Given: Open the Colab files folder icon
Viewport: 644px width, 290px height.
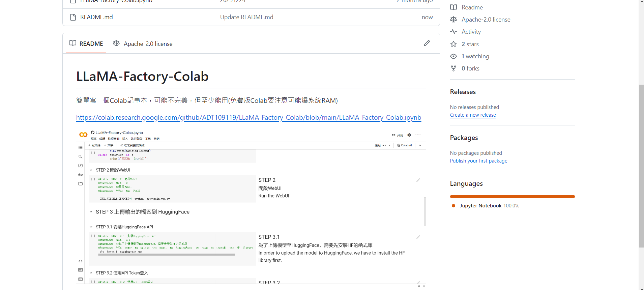Looking at the screenshot, I should tap(80, 184).
